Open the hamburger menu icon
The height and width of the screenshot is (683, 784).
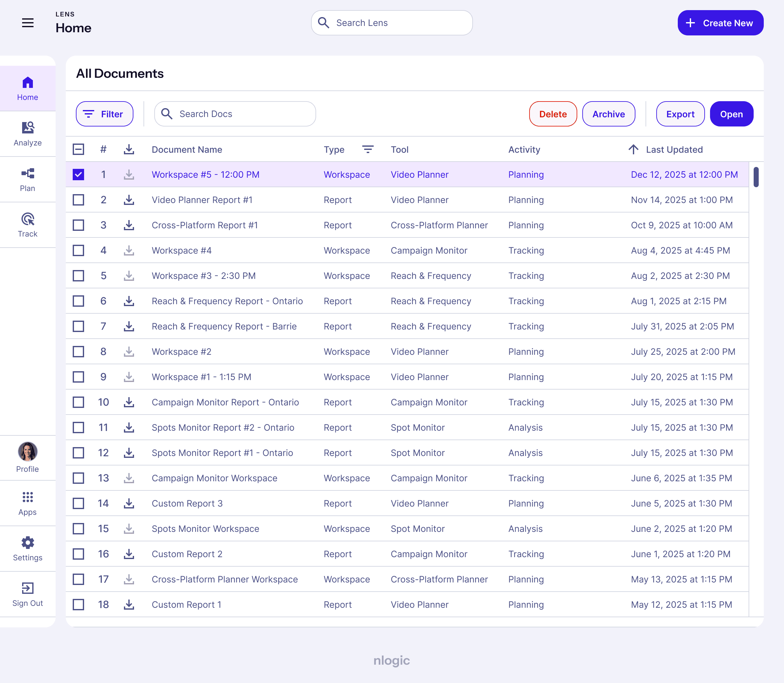[x=28, y=23]
